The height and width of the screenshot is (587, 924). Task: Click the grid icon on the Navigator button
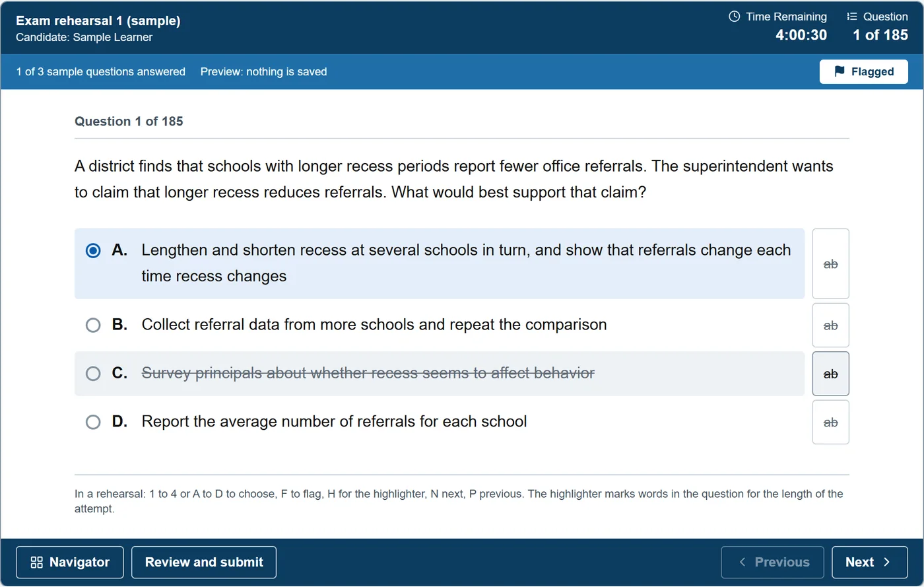[x=37, y=562]
